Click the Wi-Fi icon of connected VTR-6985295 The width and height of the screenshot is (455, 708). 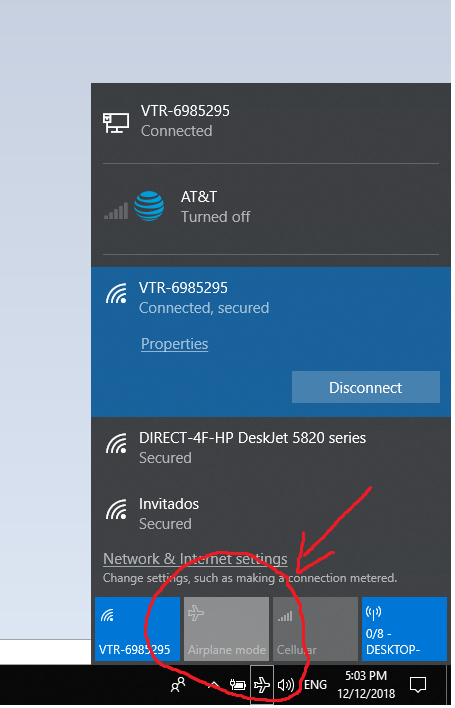pyautogui.click(x=116, y=293)
